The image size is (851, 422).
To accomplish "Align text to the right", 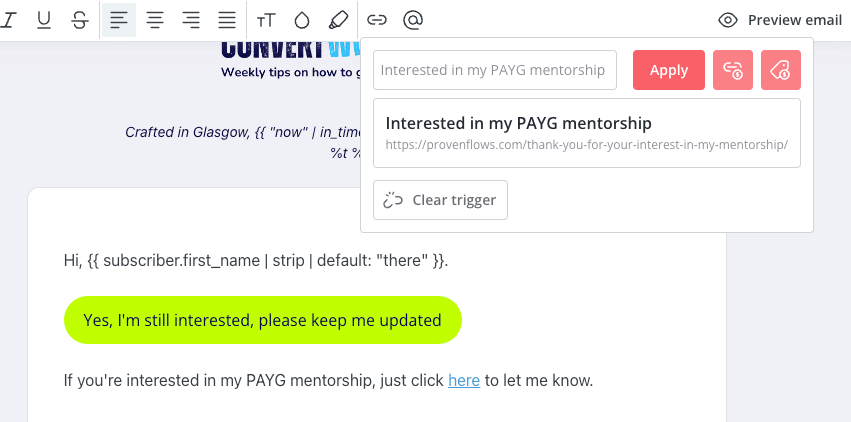I will click(191, 21).
